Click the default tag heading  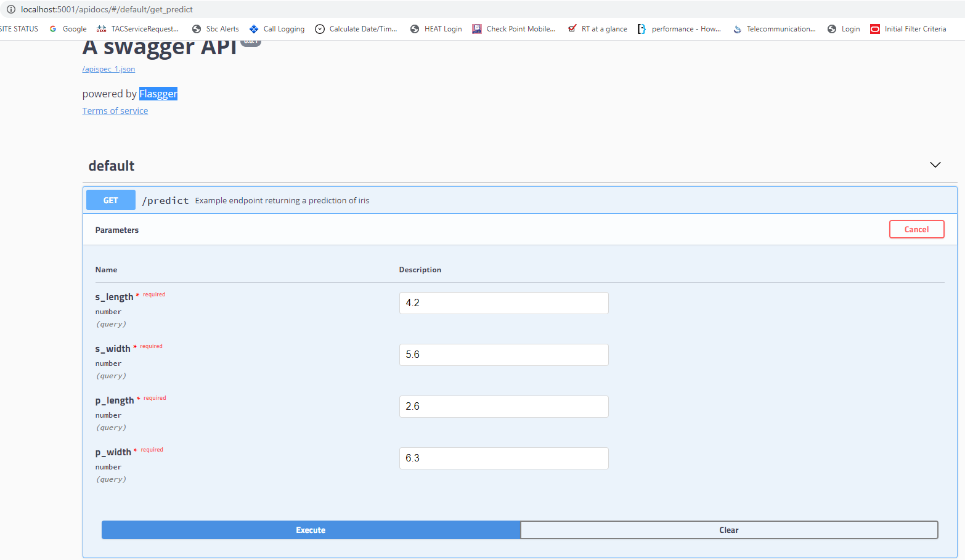coord(112,166)
